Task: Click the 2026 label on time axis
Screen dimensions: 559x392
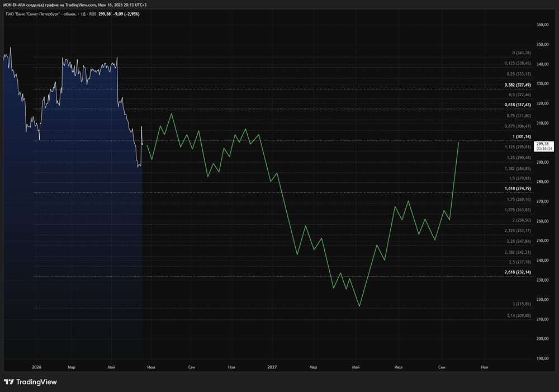Action: coord(36,367)
